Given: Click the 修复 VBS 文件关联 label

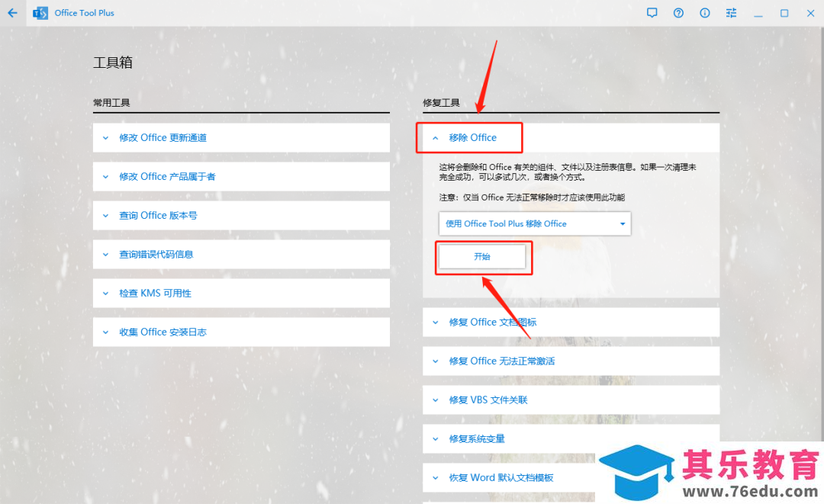Looking at the screenshot, I should click(x=488, y=400).
